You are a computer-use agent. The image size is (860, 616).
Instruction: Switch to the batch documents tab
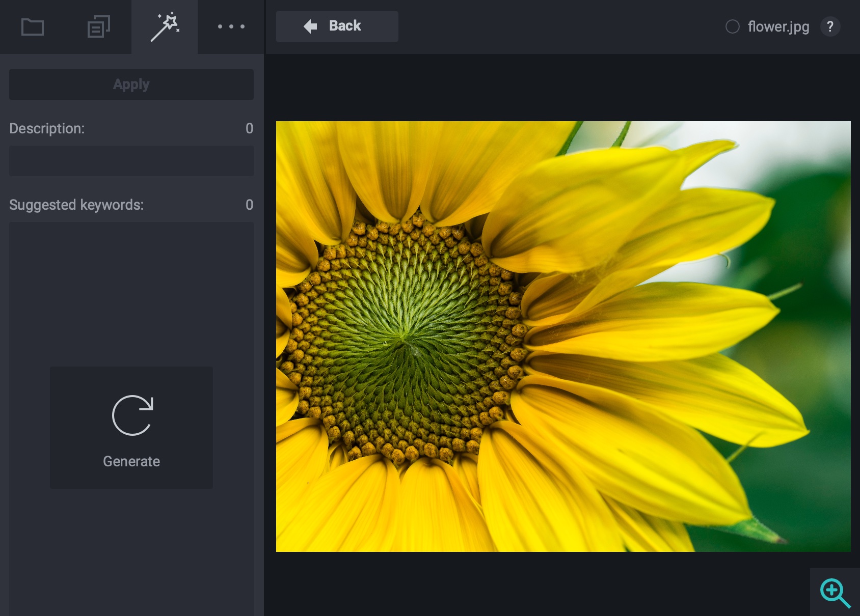[x=98, y=27]
